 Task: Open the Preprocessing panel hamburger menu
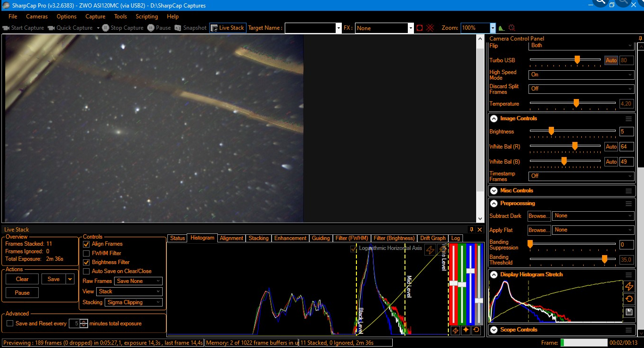pos(628,204)
